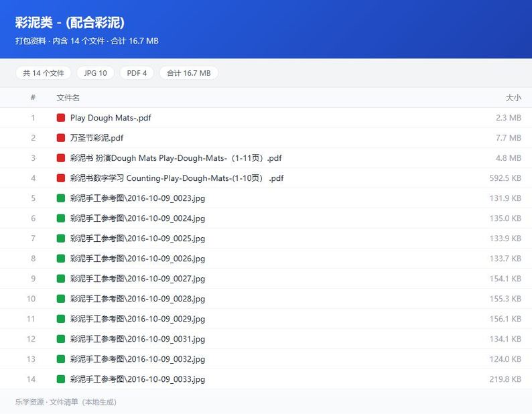The width and height of the screenshot is (532, 414).
Task: Click the green JPG icon for 2016-10-09_0028.jpg
Action: tap(61, 299)
